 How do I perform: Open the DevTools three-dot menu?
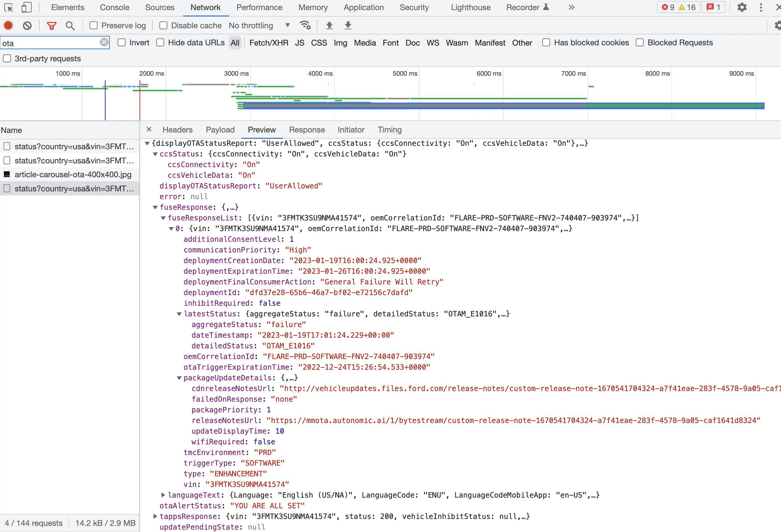(x=761, y=7)
